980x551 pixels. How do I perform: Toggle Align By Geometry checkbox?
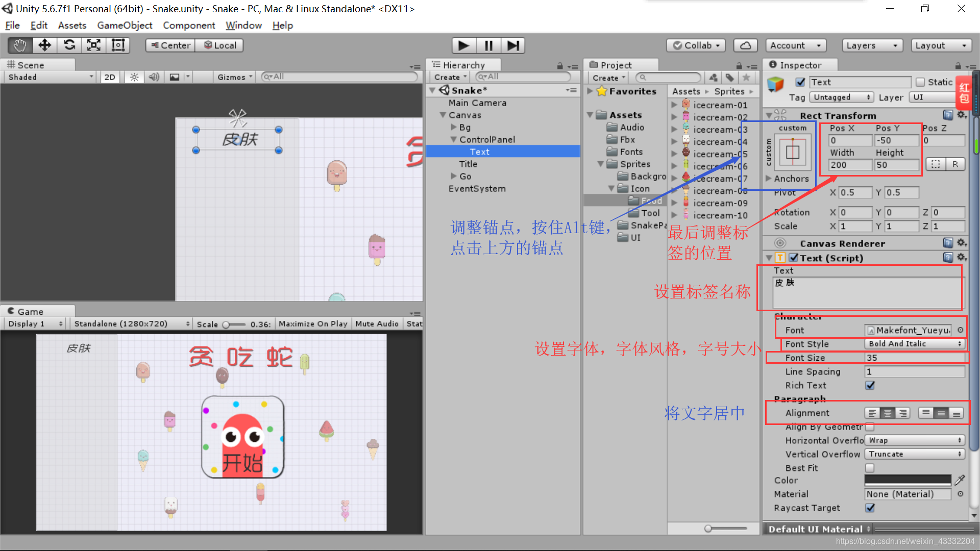[x=870, y=427]
